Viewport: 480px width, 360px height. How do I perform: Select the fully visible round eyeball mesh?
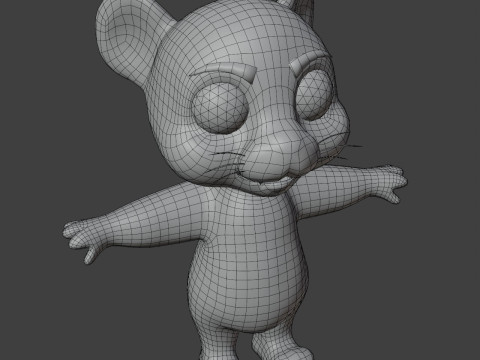tap(221, 108)
